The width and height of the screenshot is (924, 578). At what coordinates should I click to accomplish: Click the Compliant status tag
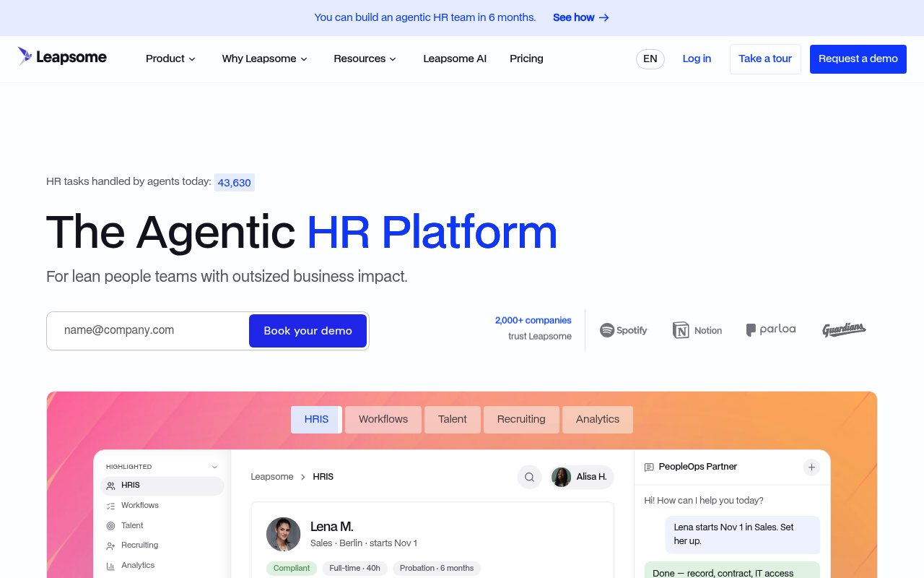point(292,569)
